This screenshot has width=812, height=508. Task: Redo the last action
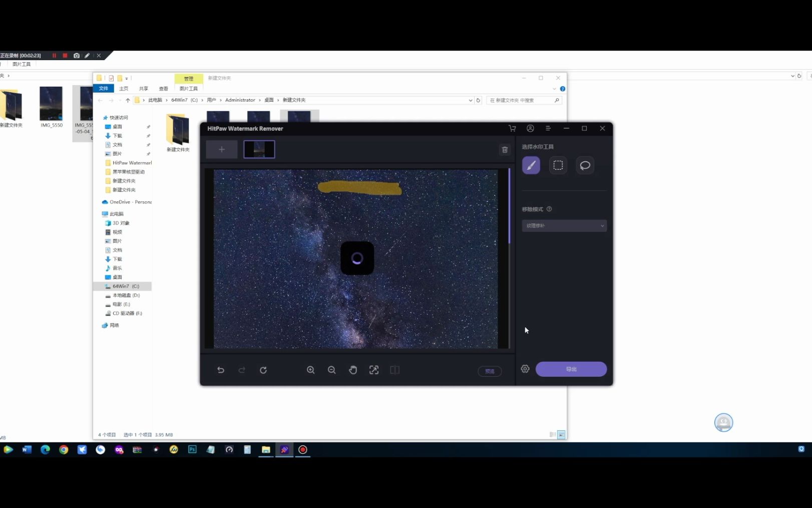click(x=242, y=370)
